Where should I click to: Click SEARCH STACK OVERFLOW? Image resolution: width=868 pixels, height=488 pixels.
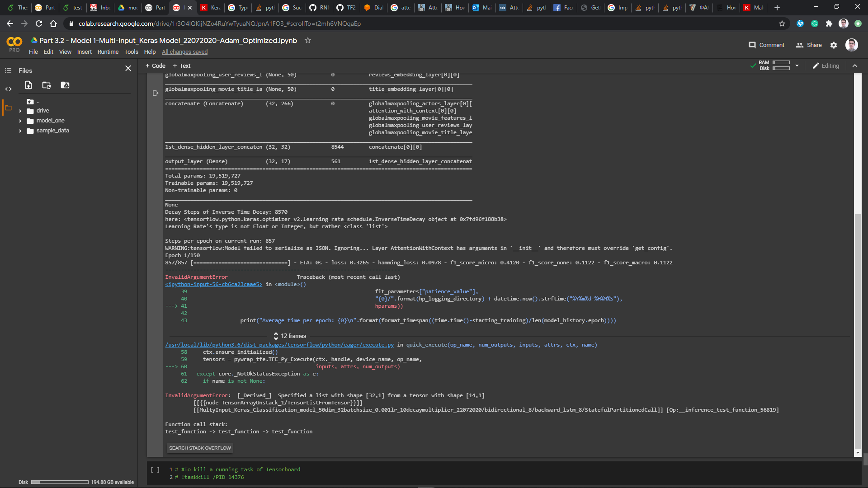[x=199, y=448]
